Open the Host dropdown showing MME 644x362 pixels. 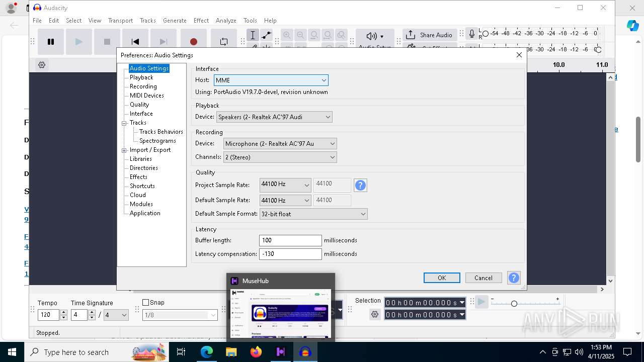[x=271, y=80]
